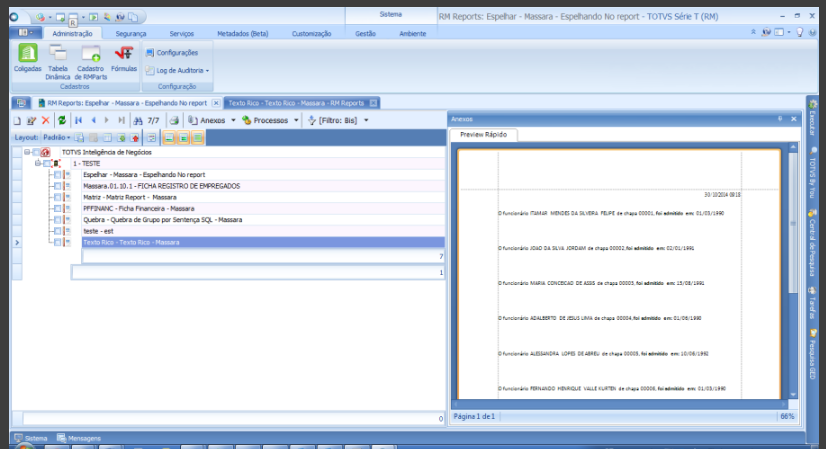Open Tabela Dinâmica
Viewport: 826px width, 449px height.
[x=57, y=62]
